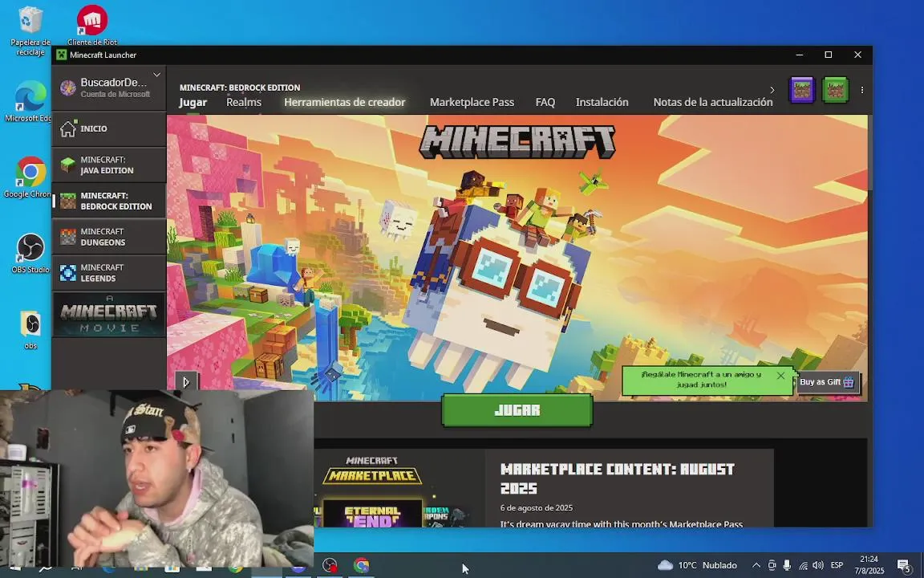
Task: Open Herramientas de creador tab
Action: [x=345, y=102]
